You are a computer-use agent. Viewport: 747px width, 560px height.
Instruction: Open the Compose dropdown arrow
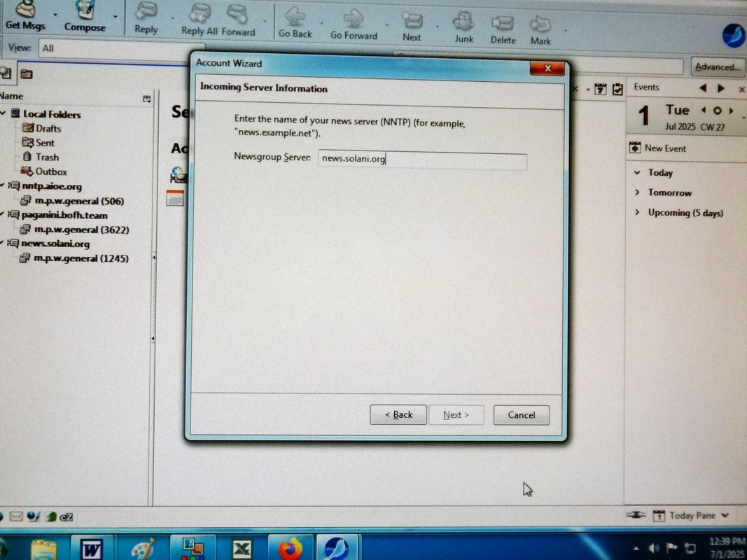click(x=116, y=16)
